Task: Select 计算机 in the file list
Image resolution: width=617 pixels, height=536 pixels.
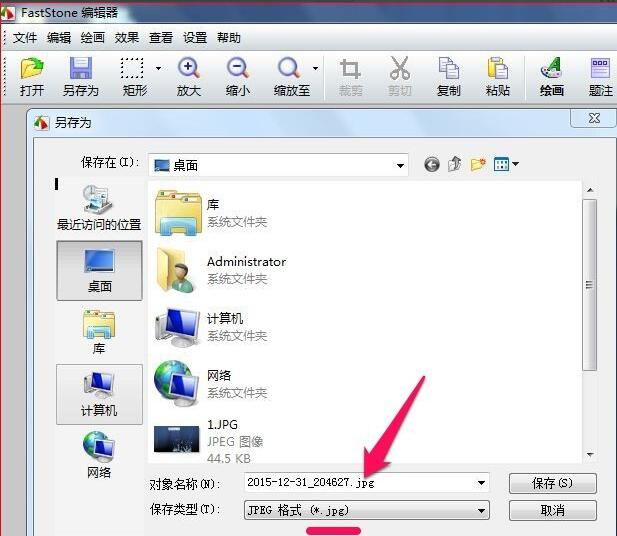Action: (212, 327)
